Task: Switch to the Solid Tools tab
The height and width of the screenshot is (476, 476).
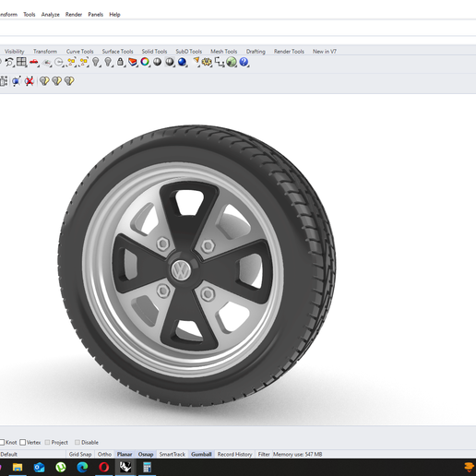Action: click(x=154, y=52)
